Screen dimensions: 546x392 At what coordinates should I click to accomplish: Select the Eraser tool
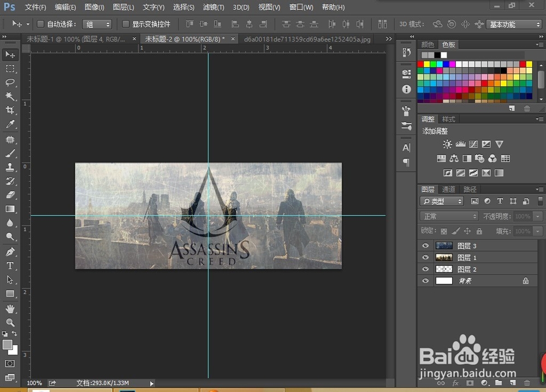[x=10, y=195]
